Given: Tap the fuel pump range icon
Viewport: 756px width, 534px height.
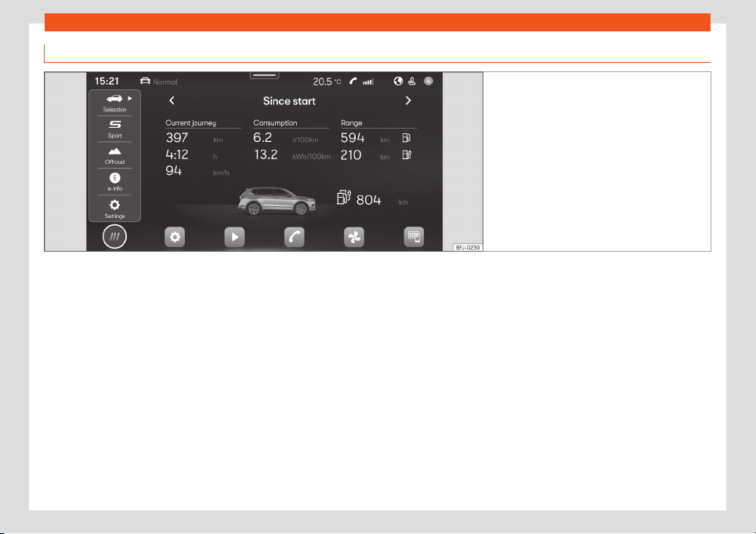Looking at the screenshot, I should (407, 138).
